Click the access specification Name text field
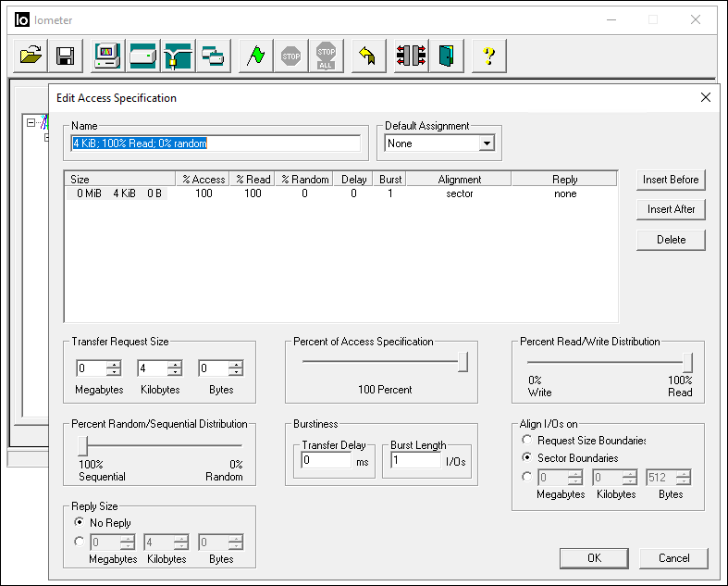This screenshot has height=586, width=728. click(x=216, y=143)
